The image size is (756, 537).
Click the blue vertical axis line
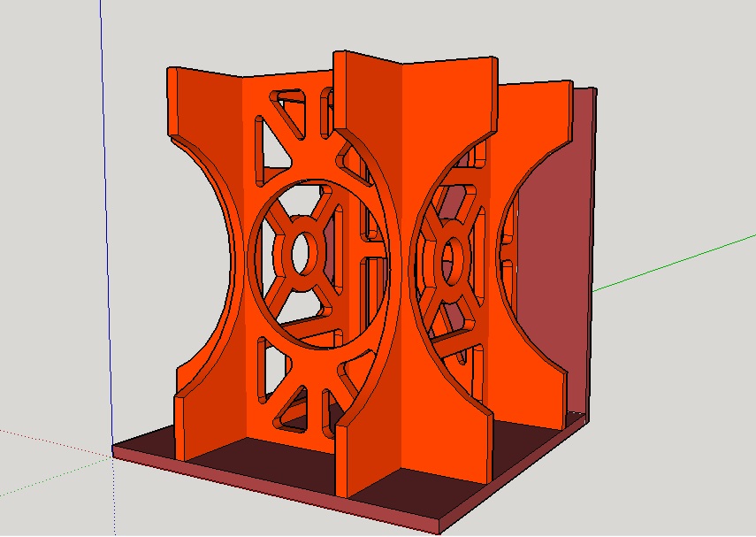[107, 222]
